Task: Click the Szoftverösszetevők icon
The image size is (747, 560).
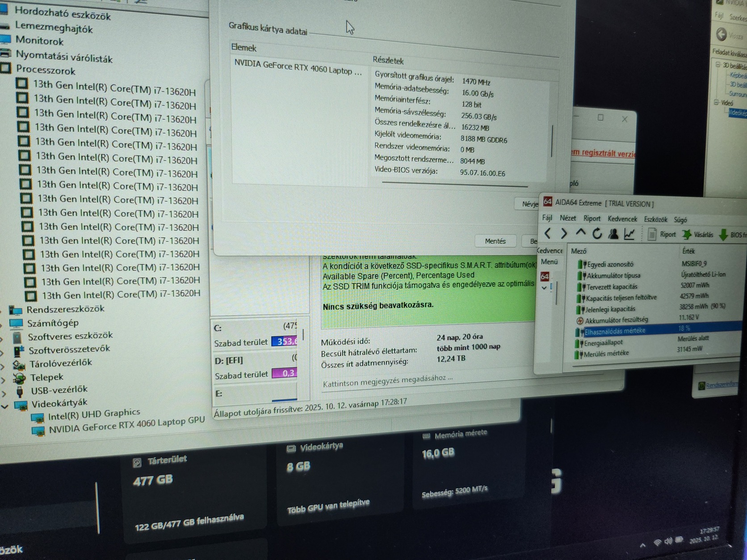Action: click(18, 351)
